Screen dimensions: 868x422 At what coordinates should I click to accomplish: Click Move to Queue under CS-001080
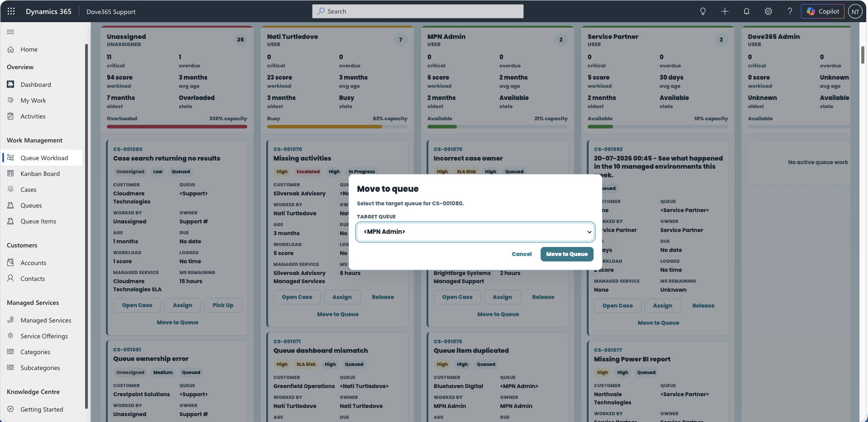click(177, 322)
